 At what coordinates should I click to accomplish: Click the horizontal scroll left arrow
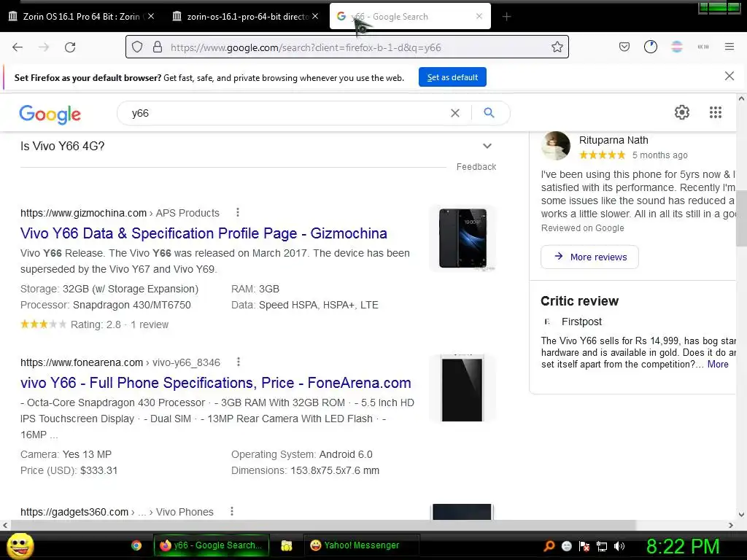coord(5,525)
